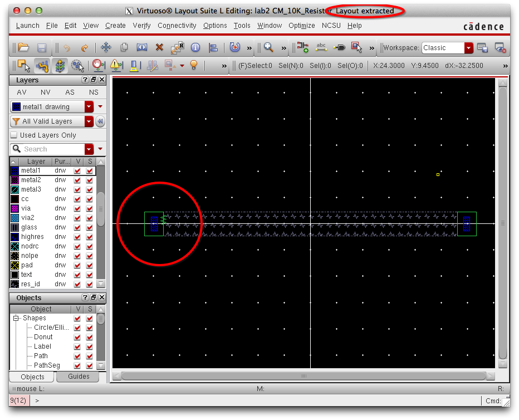Click the Delete red X icon

tap(159, 48)
